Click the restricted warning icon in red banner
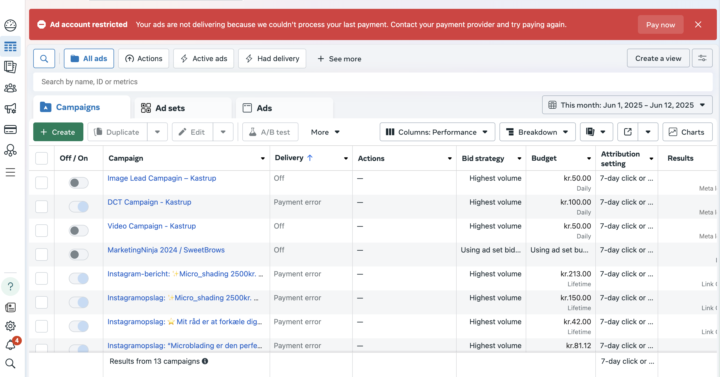 pyautogui.click(x=41, y=24)
